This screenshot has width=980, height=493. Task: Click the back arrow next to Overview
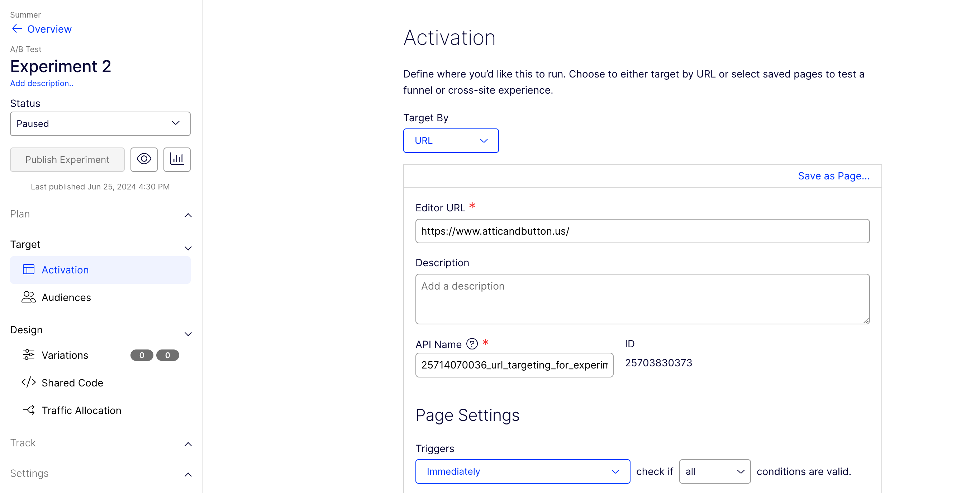pyautogui.click(x=17, y=29)
